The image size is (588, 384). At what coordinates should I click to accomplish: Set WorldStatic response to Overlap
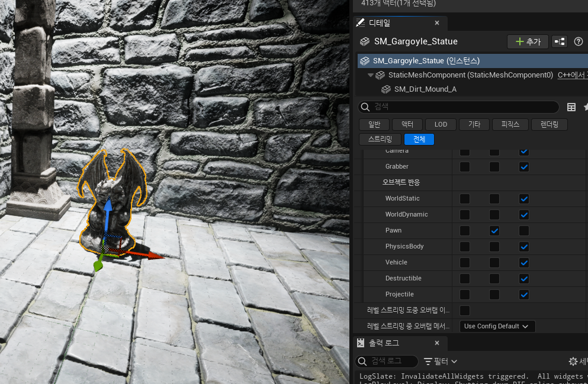494,199
